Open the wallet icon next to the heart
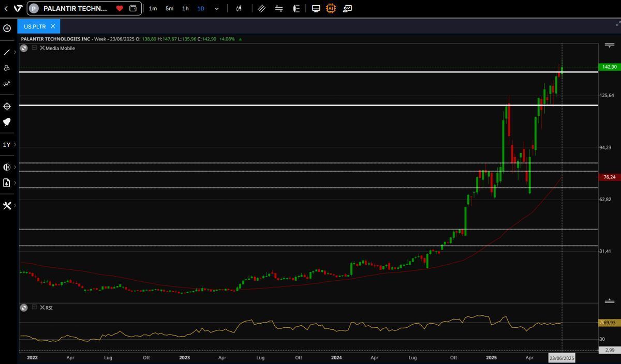The height and width of the screenshot is (364, 621). tap(133, 8)
